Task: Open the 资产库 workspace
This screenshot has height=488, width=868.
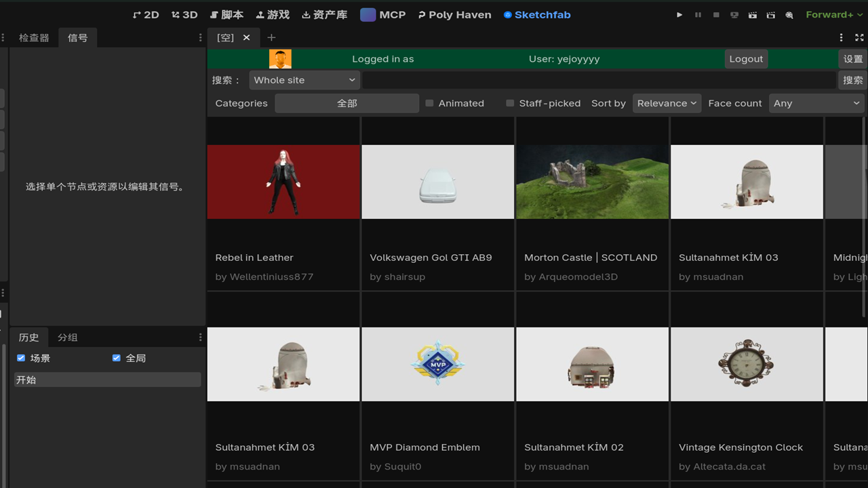Action: 325,15
